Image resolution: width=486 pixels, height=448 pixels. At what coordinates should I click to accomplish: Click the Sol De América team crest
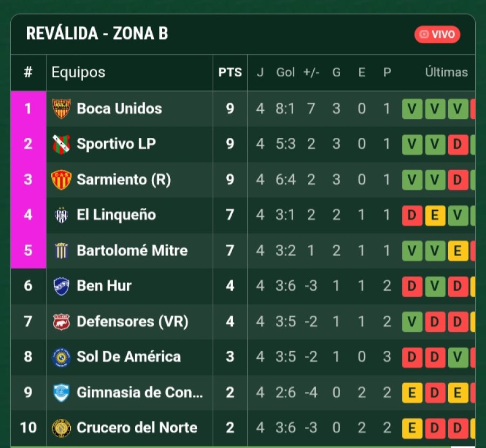(61, 357)
